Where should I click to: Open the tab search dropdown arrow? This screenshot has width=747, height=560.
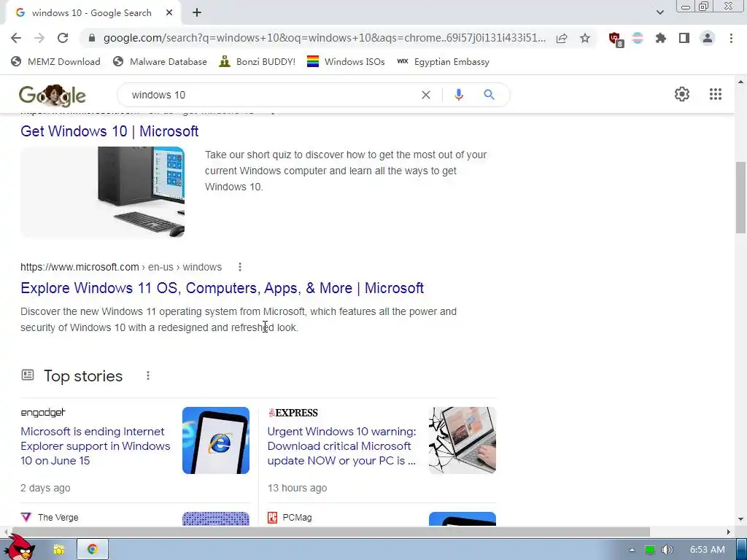[659, 12]
